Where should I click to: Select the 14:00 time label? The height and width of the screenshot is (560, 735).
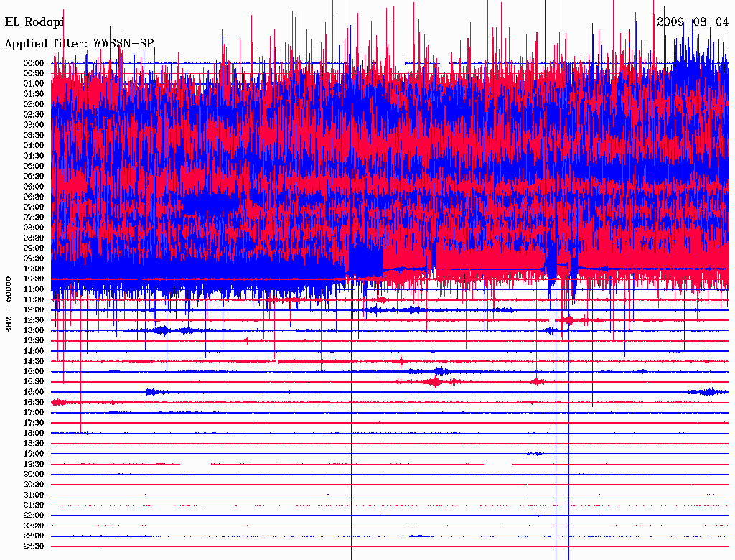34,351
